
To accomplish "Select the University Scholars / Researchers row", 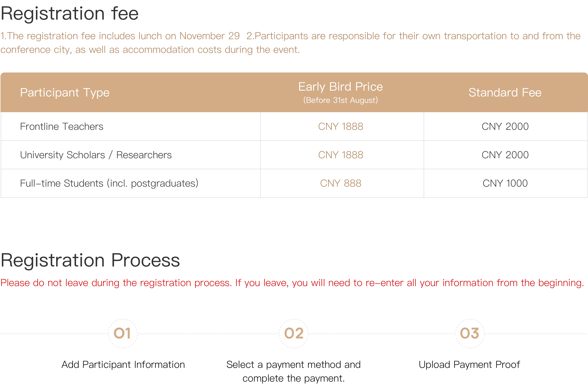I will [x=294, y=155].
